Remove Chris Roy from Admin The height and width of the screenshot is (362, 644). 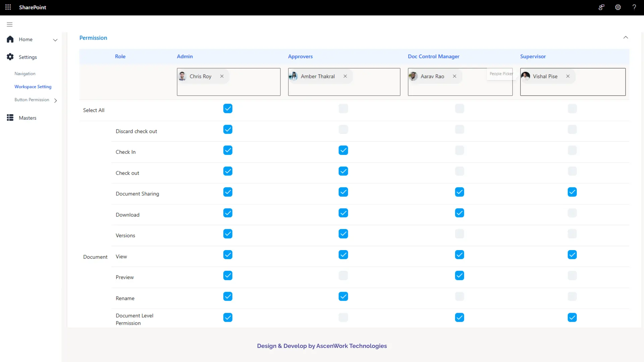(222, 76)
